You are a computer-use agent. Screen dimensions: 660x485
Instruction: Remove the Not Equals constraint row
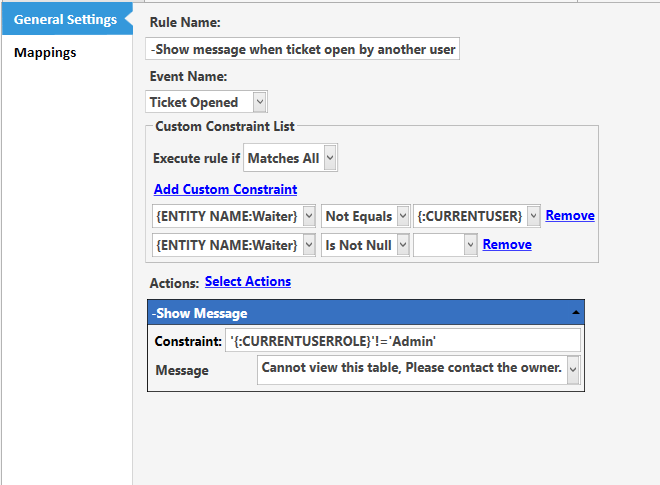[570, 215]
